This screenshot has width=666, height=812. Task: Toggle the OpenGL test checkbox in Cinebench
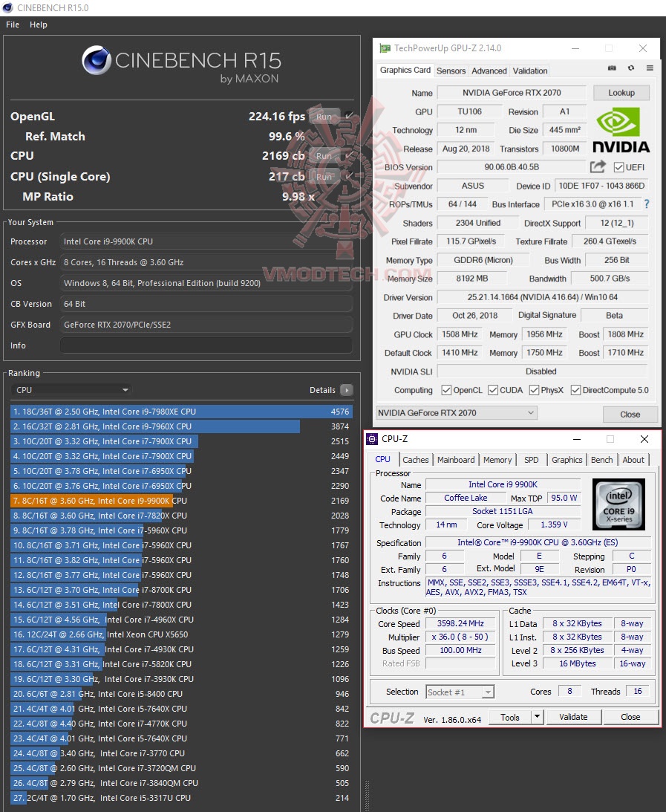349,115
